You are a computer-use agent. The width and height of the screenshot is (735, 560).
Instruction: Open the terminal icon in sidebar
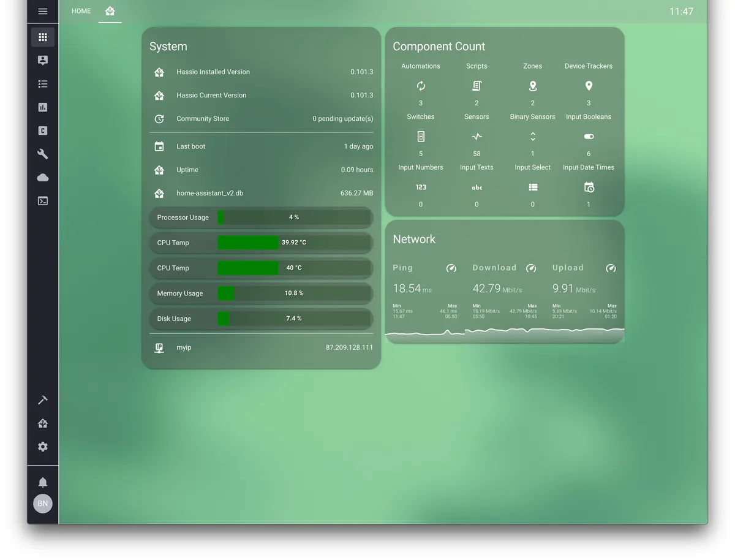[x=42, y=201]
